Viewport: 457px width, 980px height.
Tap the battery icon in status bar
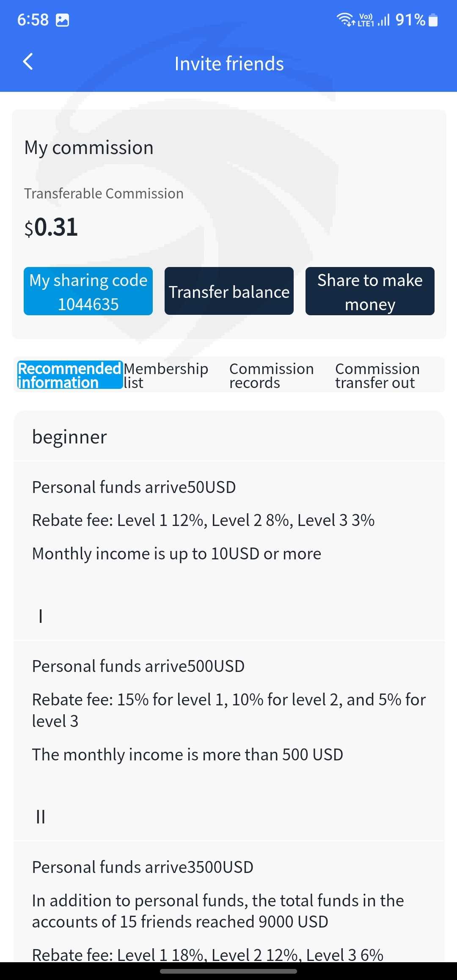tap(433, 20)
